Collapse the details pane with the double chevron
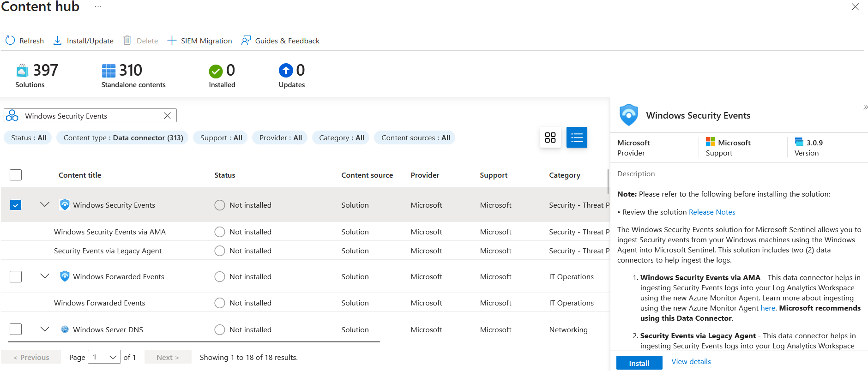This screenshot has height=371, width=868. (865, 107)
